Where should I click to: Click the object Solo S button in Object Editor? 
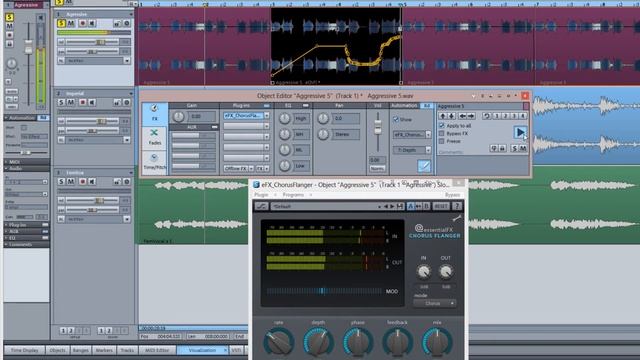pos(515,149)
